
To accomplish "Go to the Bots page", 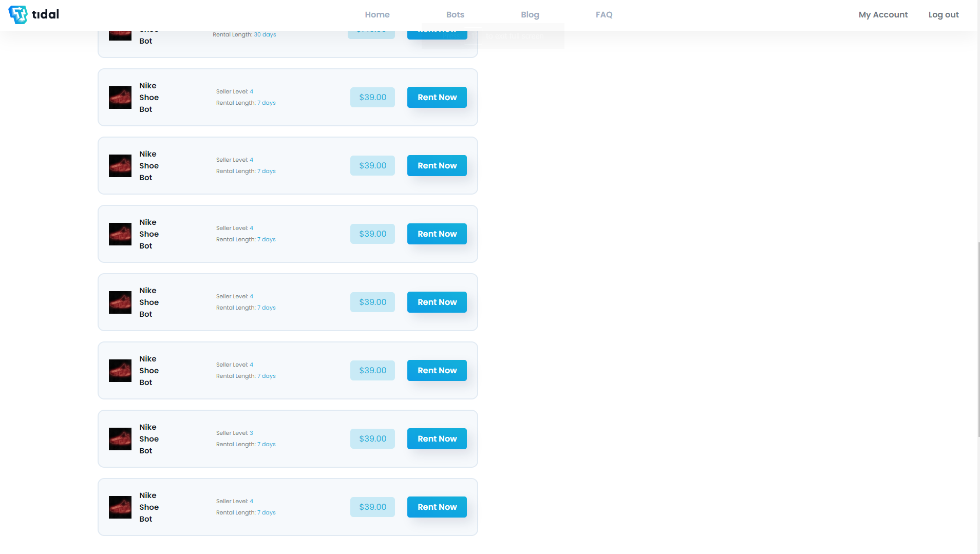I will tap(455, 14).
